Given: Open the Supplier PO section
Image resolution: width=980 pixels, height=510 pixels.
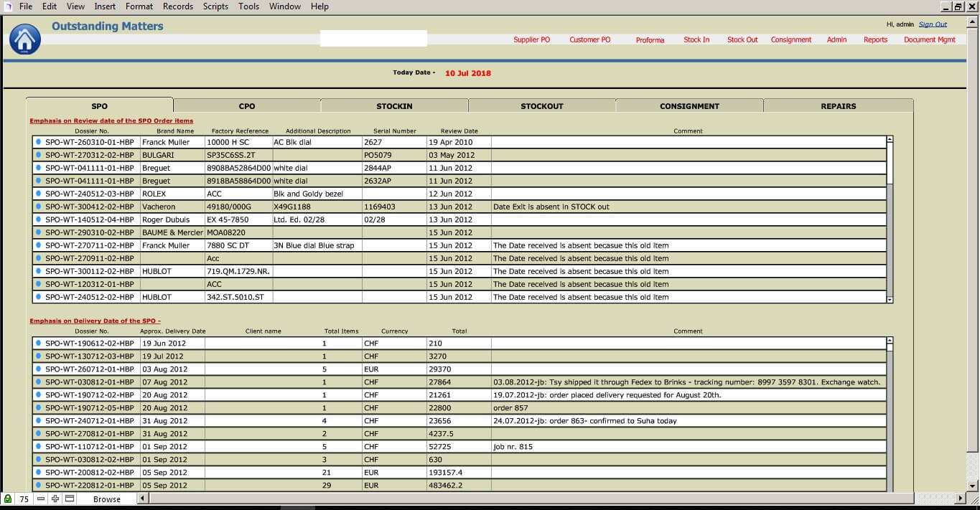Looking at the screenshot, I should [531, 40].
